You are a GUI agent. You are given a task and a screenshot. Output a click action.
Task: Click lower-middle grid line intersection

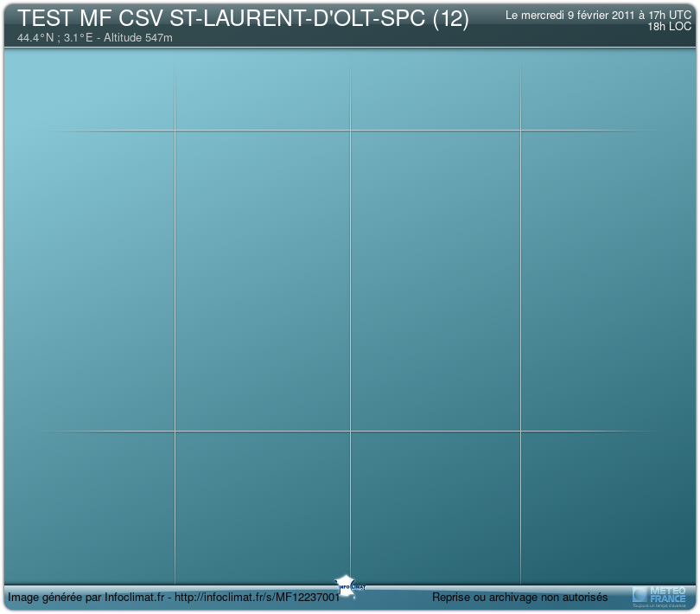point(350,431)
